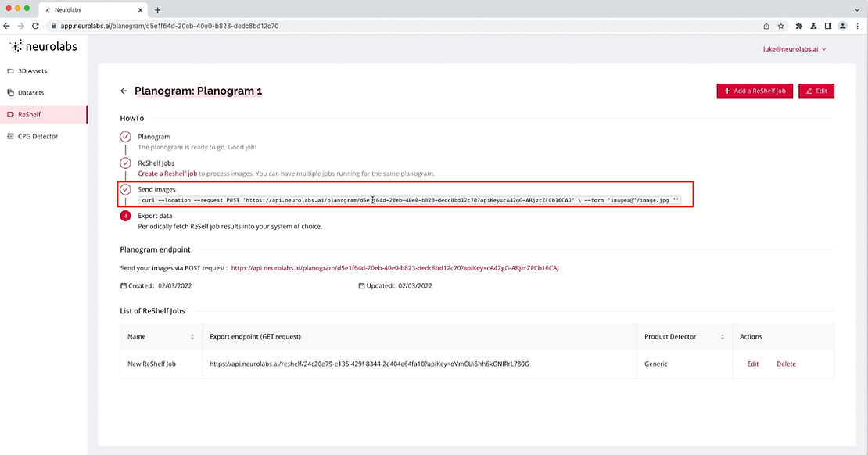Screen dimensions: 868x455
Task: Open the Chrome profile avatar
Action: [x=842, y=26]
